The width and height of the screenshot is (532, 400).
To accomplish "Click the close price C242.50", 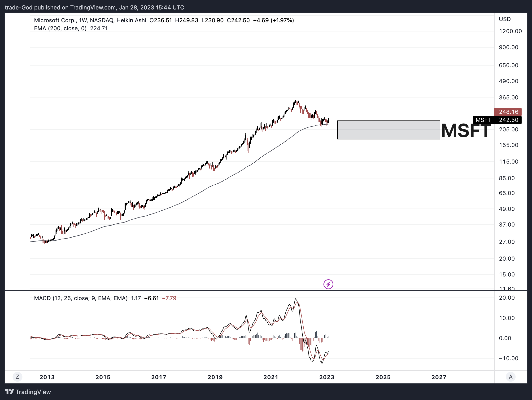I will [238, 20].
